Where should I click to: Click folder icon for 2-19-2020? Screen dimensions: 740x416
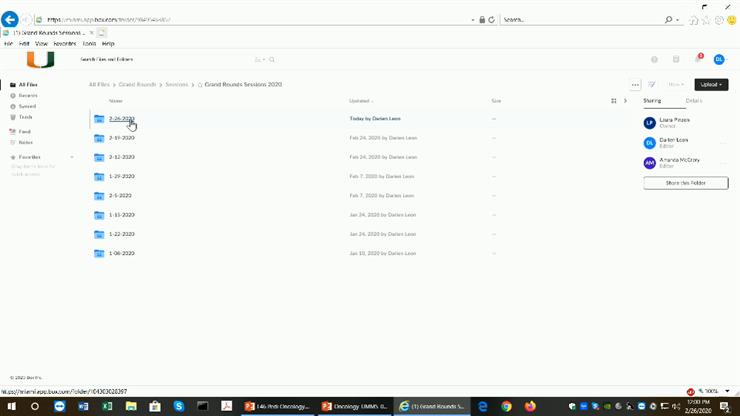pyautogui.click(x=99, y=138)
